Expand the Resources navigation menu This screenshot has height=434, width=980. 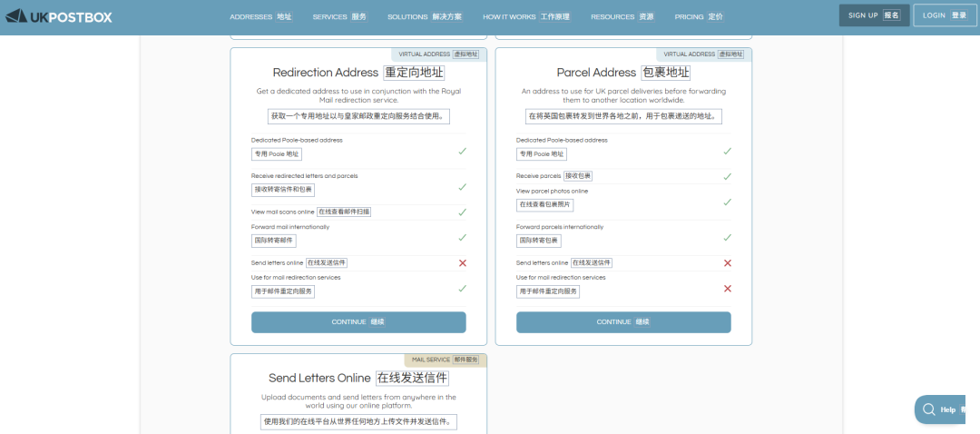tap(622, 16)
